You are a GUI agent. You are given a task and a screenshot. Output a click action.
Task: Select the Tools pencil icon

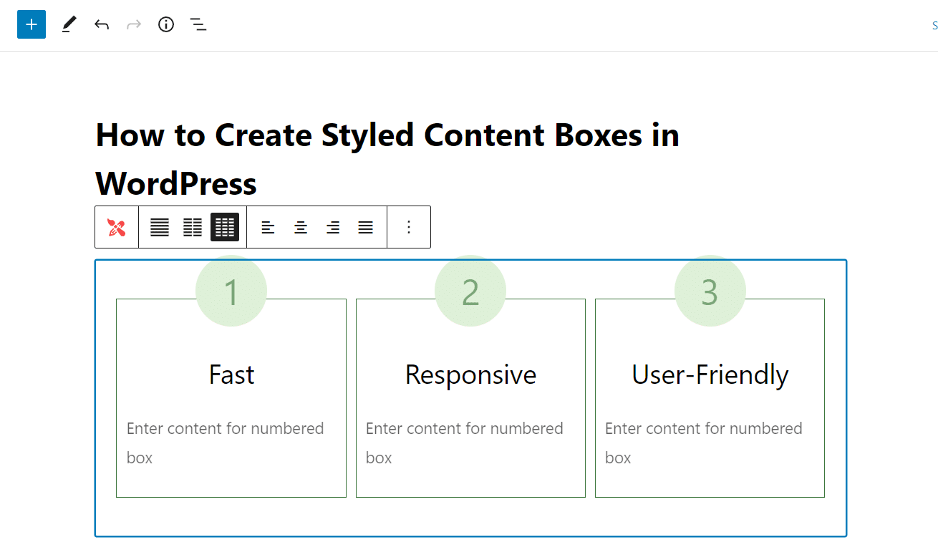[x=69, y=25]
